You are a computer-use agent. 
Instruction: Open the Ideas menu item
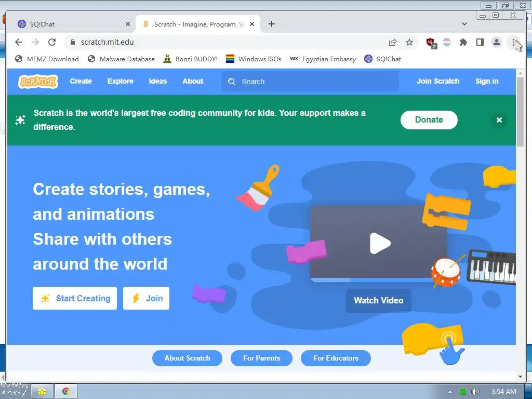(x=158, y=81)
